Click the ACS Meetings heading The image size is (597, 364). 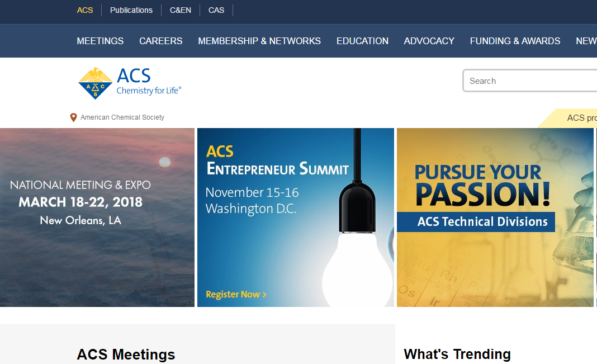pyautogui.click(x=126, y=354)
